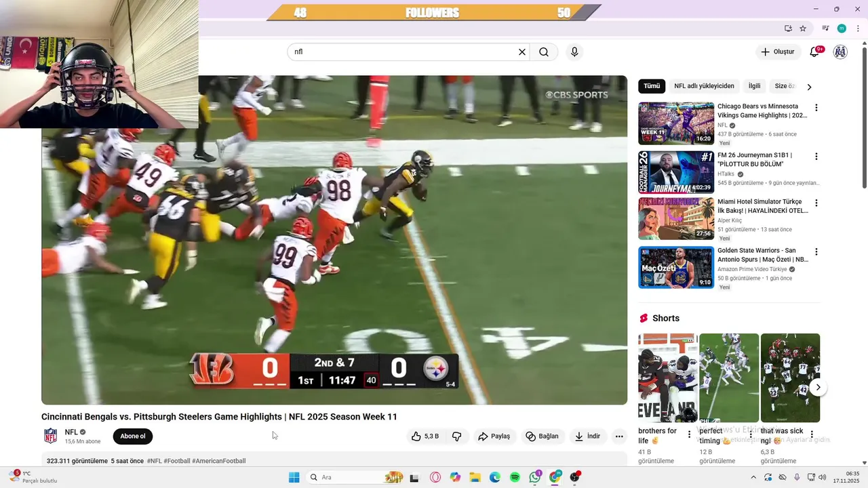Open the YouTube account avatar menu
The image size is (868, 488).
pos(840,52)
